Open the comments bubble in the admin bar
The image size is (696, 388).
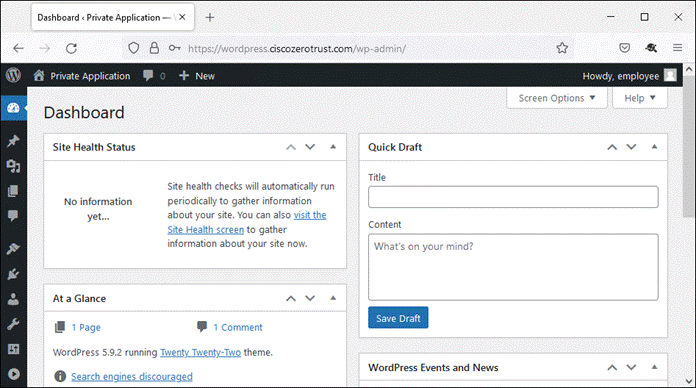tap(148, 75)
